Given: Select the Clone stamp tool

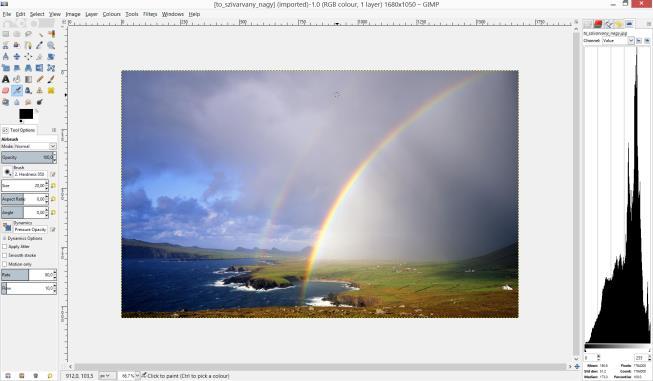Looking at the screenshot, I should [x=40, y=90].
